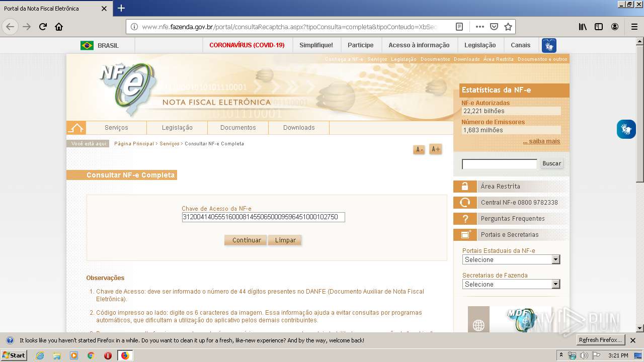Open a new tab with the plus icon

click(121, 8)
